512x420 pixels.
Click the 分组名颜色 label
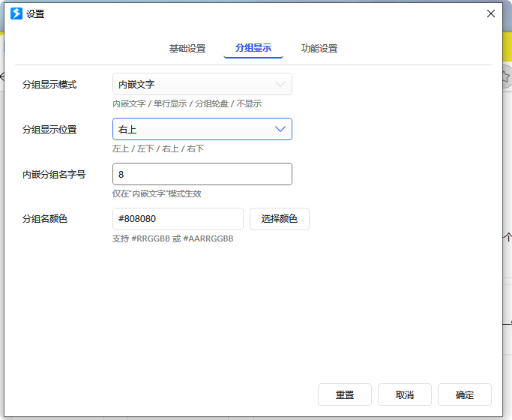point(45,219)
